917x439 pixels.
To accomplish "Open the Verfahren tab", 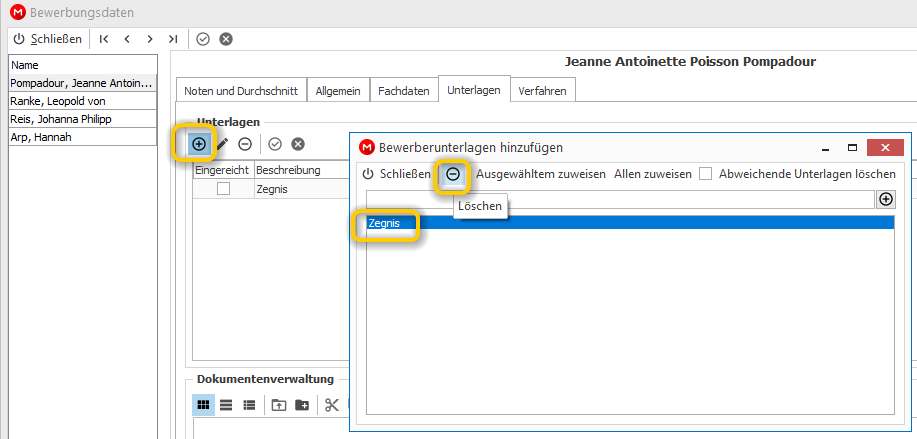I will tap(543, 91).
